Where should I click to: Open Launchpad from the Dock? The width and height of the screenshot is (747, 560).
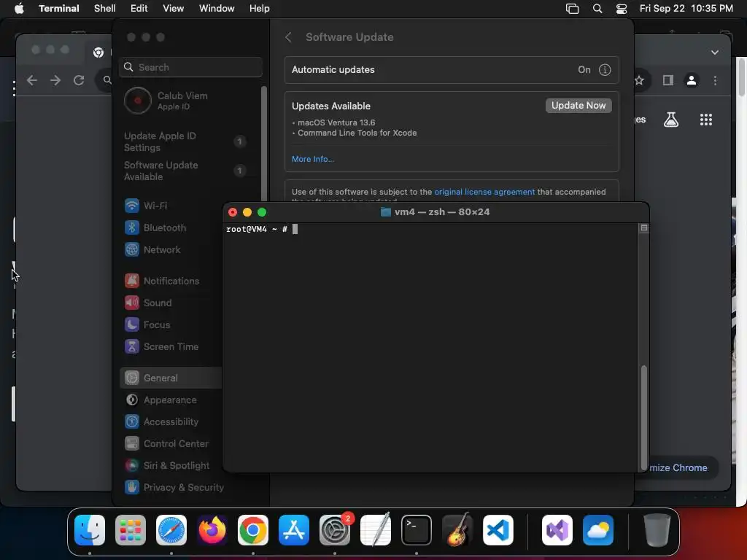(131, 530)
